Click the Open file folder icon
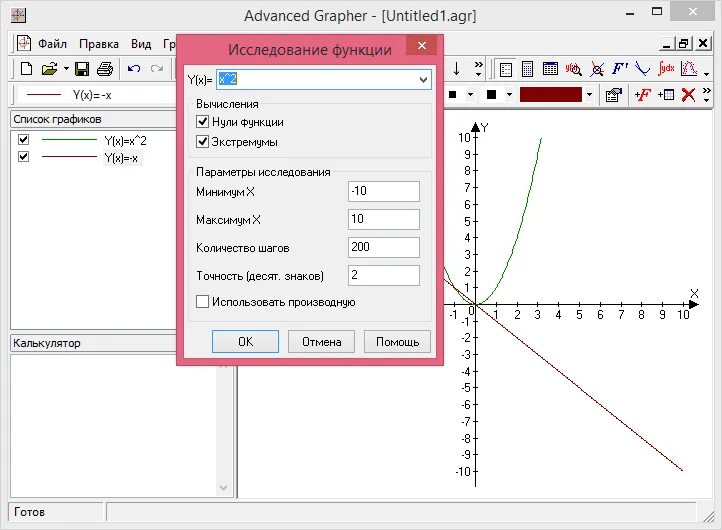This screenshot has width=722, height=530. pyautogui.click(x=49, y=69)
